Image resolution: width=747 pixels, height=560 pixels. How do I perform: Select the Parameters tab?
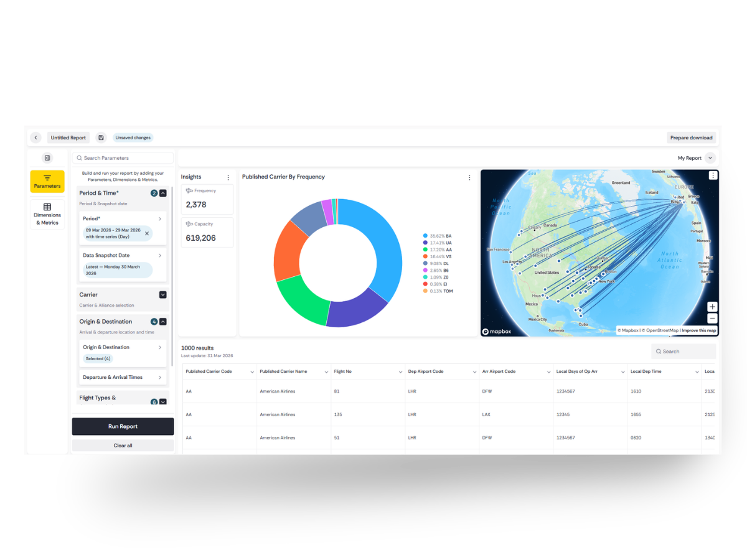point(47,181)
